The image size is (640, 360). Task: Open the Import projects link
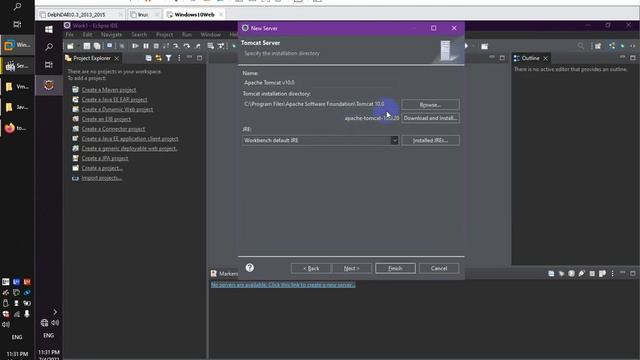tap(102, 178)
